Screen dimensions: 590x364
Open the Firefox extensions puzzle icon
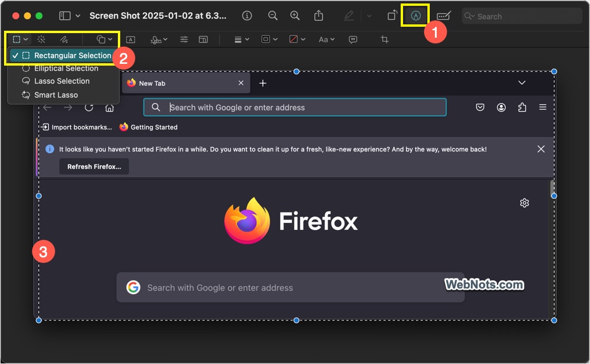(522, 107)
